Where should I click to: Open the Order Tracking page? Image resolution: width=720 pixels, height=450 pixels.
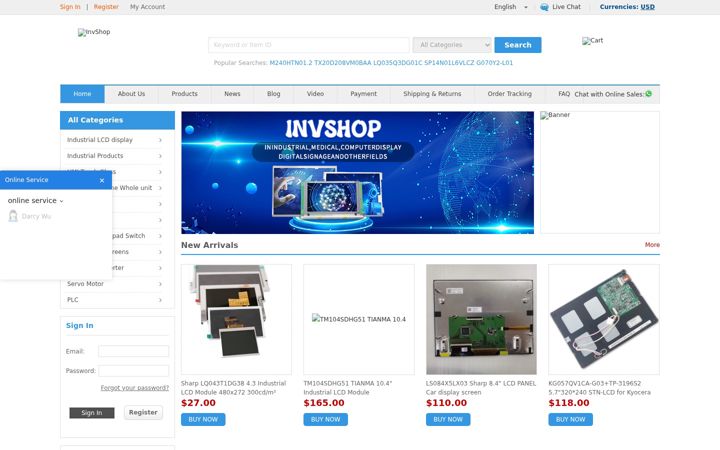click(510, 94)
